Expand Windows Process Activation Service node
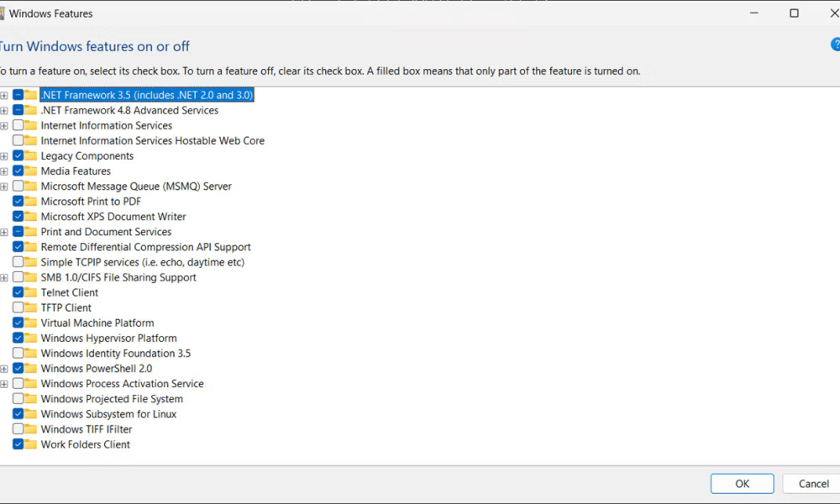Image resolution: width=840 pixels, height=504 pixels. click(x=3, y=384)
